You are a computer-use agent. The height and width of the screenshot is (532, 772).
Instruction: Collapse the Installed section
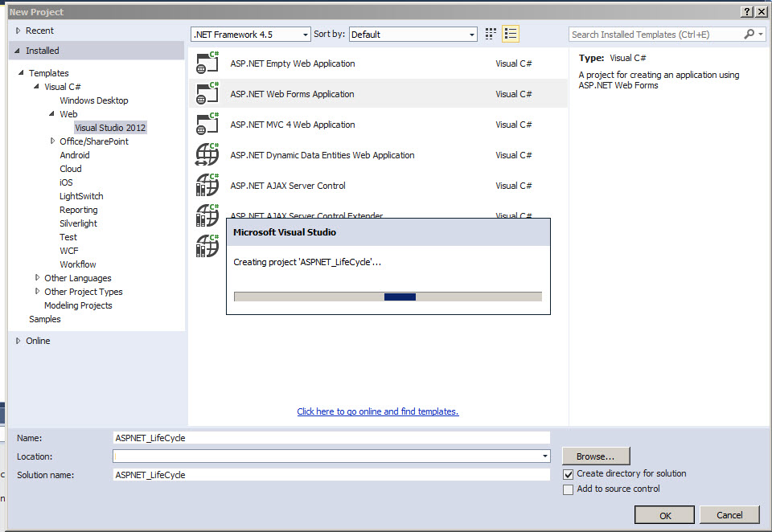18,51
